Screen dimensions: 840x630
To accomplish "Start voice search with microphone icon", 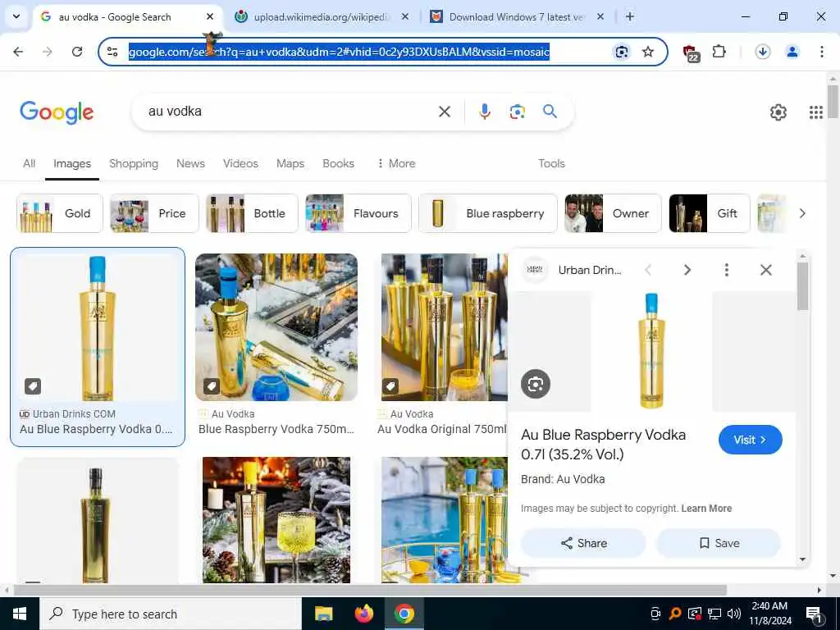I will click(484, 112).
